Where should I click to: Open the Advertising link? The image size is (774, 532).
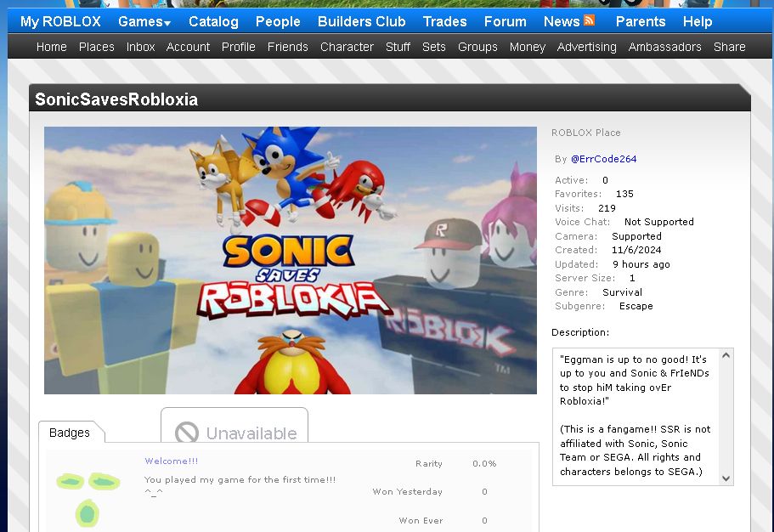(x=586, y=47)
